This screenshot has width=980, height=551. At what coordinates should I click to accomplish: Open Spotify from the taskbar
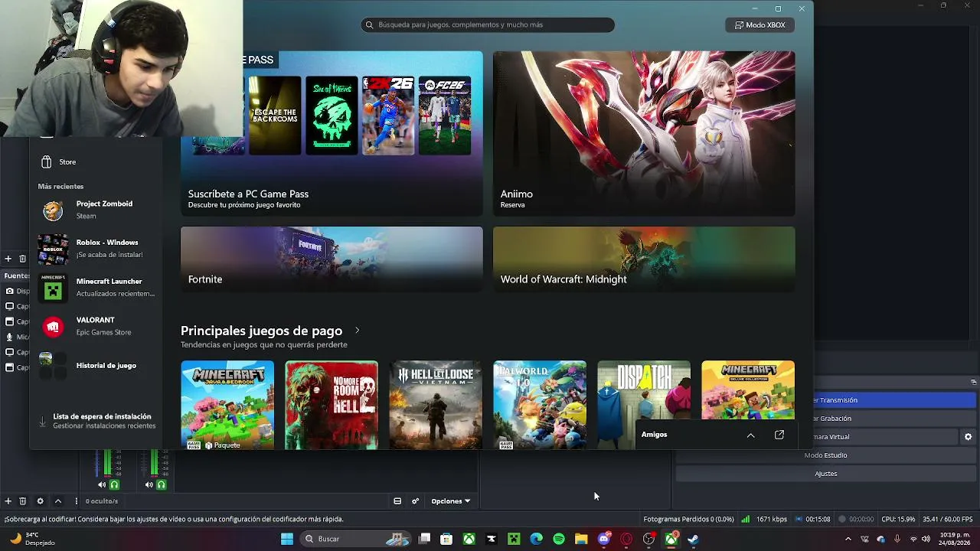(559, 539)
